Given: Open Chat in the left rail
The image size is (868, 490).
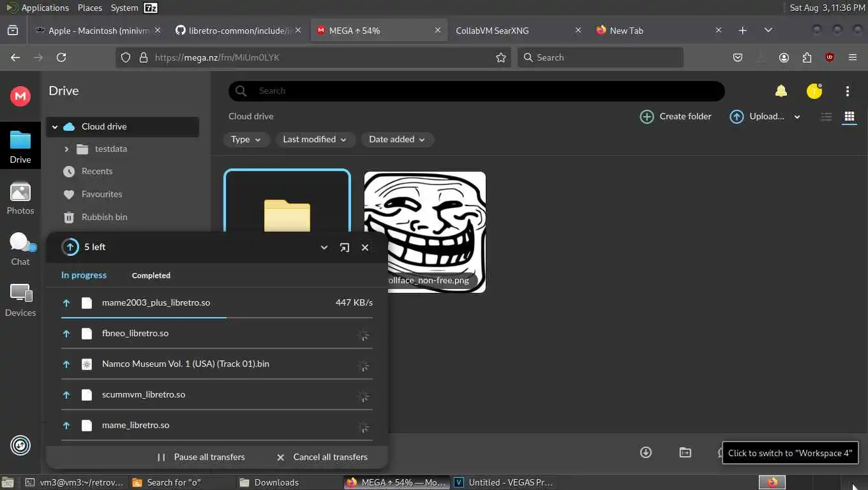Looking at the screenshot, I should [x=20, y=249].
